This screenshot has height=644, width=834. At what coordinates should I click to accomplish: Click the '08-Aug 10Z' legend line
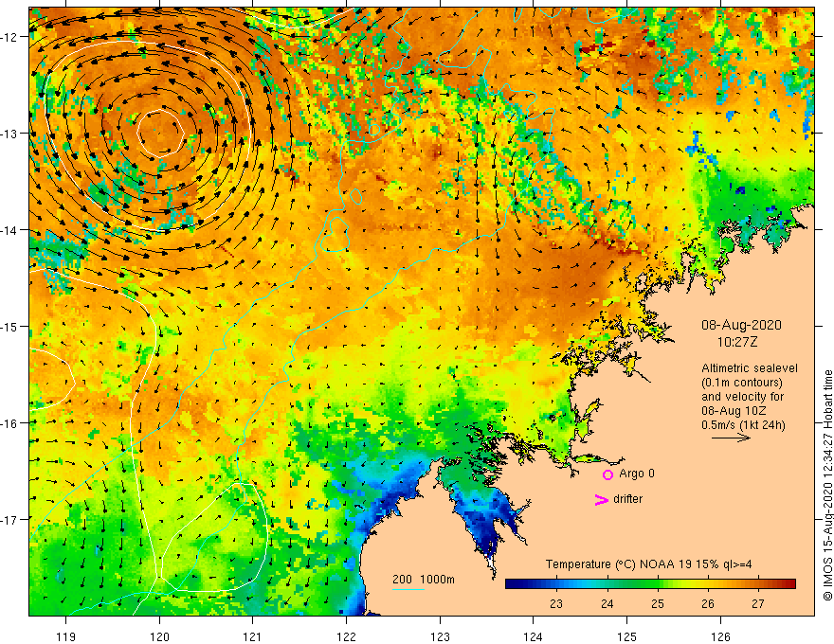click(734, 411)
